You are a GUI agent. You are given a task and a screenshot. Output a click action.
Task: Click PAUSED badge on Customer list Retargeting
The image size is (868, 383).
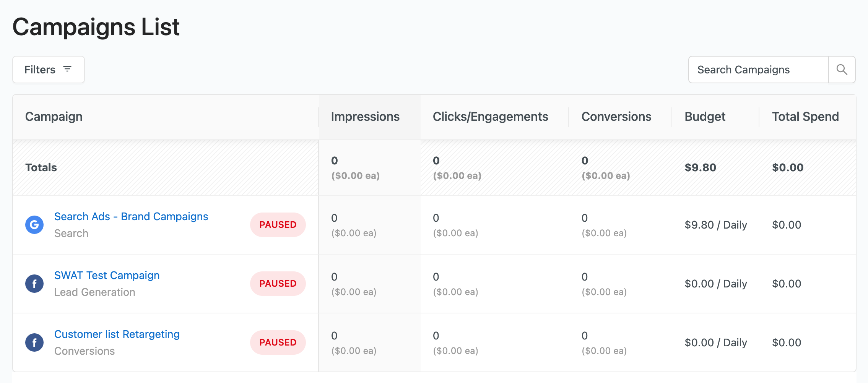tap(278, 342)
